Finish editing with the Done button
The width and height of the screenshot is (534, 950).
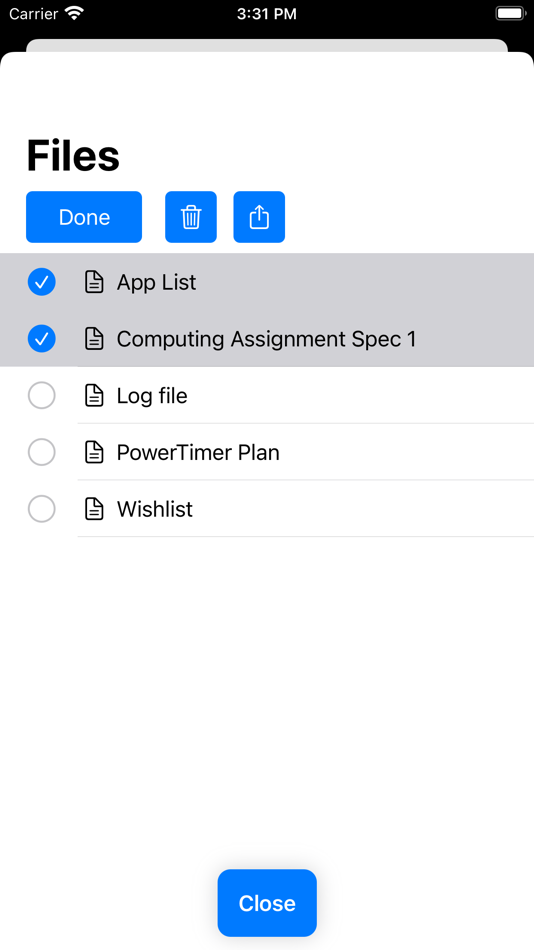click(x=84, y=217)
